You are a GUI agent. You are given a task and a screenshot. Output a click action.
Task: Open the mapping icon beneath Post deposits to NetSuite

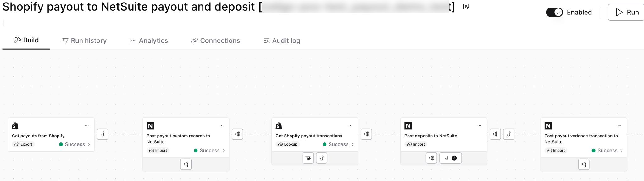431,158
